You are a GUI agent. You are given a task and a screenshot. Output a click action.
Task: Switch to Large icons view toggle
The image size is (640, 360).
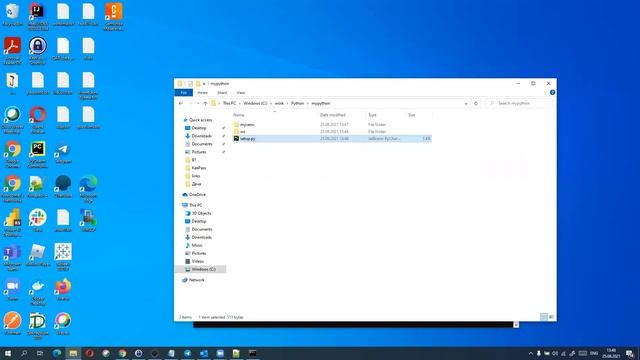[x=551, y=317]
